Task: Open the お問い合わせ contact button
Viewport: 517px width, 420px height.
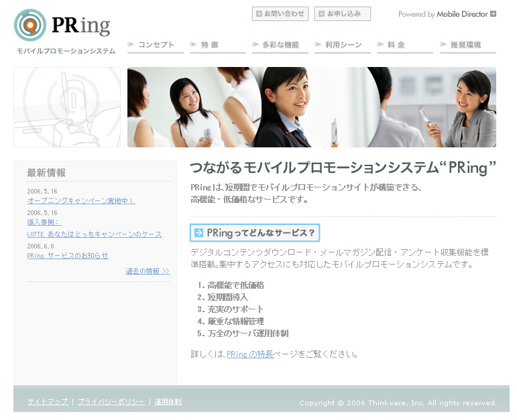Action: point(280,13)
